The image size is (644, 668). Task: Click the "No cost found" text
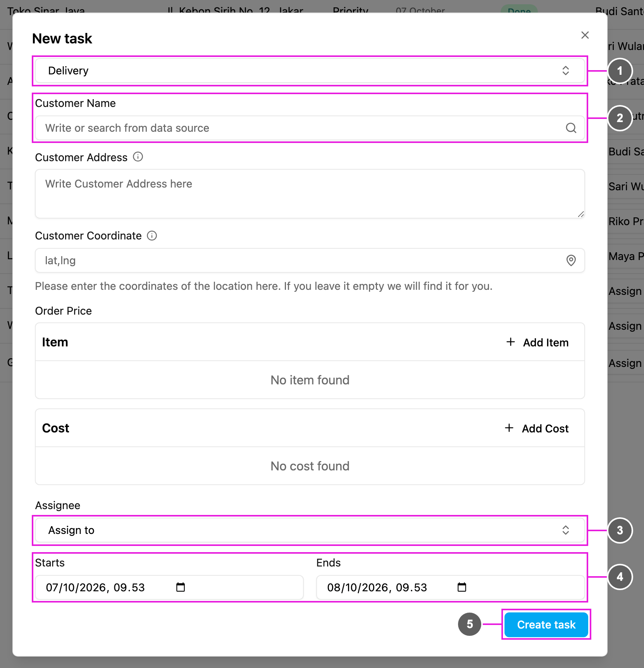coord(310,466)
